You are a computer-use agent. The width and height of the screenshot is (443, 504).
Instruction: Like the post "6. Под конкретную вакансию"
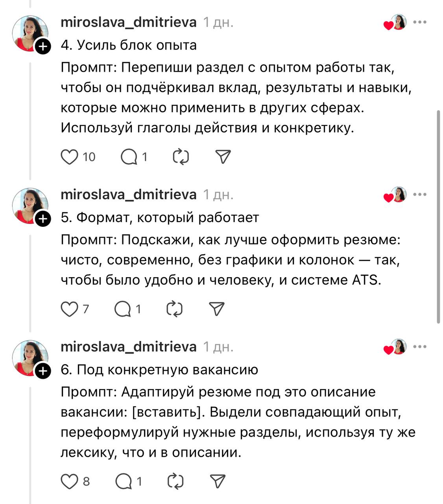pos(69,481)
